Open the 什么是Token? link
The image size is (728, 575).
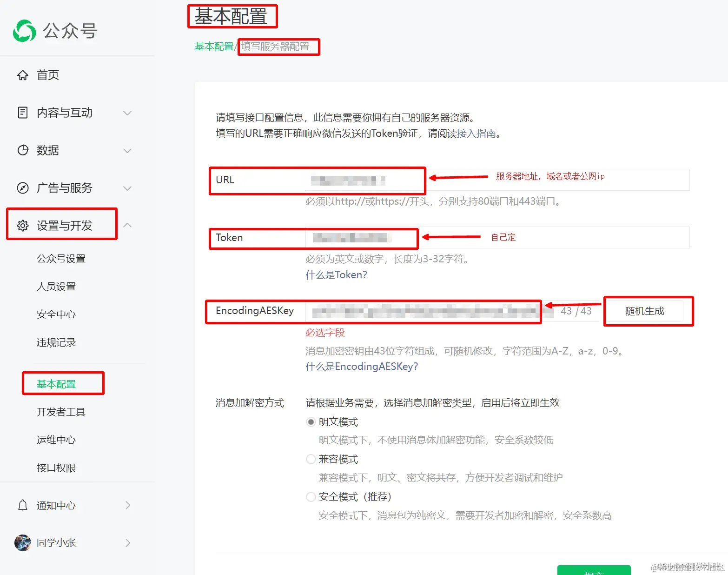[336, 275]
